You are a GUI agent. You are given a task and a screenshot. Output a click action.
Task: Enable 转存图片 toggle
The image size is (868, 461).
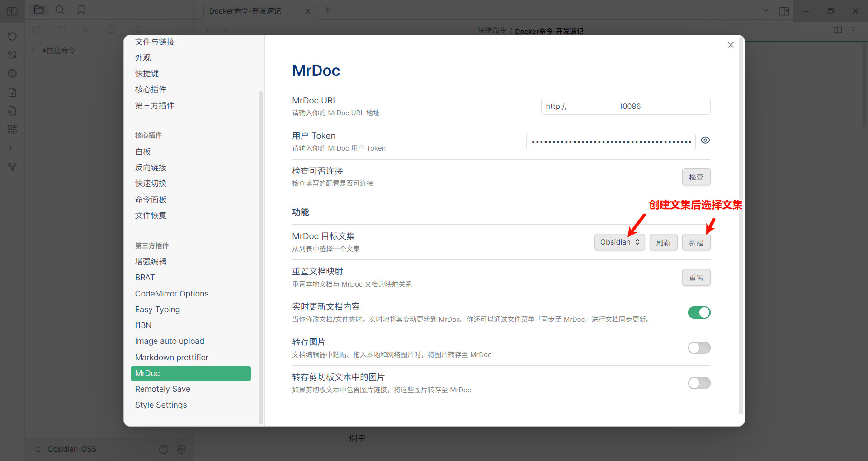point(699,348)
